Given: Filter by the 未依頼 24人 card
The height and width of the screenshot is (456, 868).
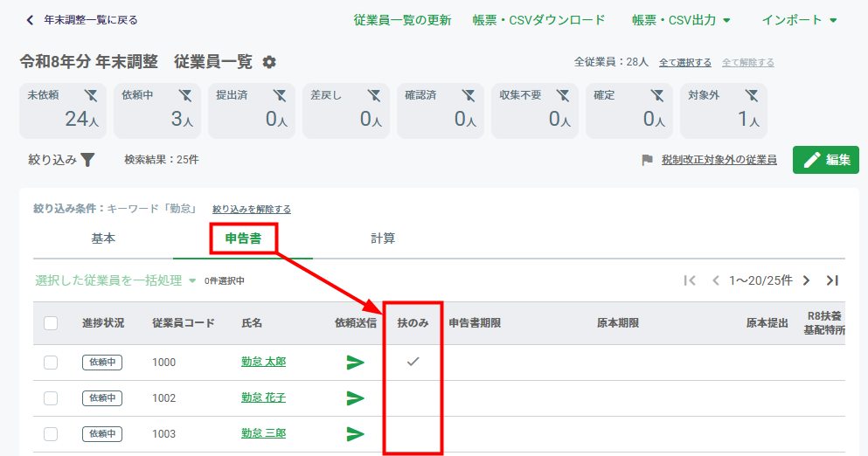Looking at the screenshot, I should point(63,111).
